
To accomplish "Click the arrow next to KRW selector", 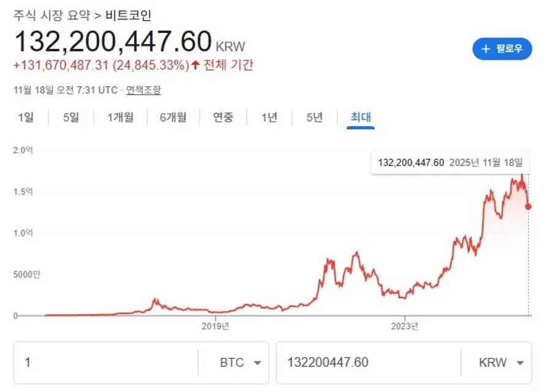I will 520,363.
